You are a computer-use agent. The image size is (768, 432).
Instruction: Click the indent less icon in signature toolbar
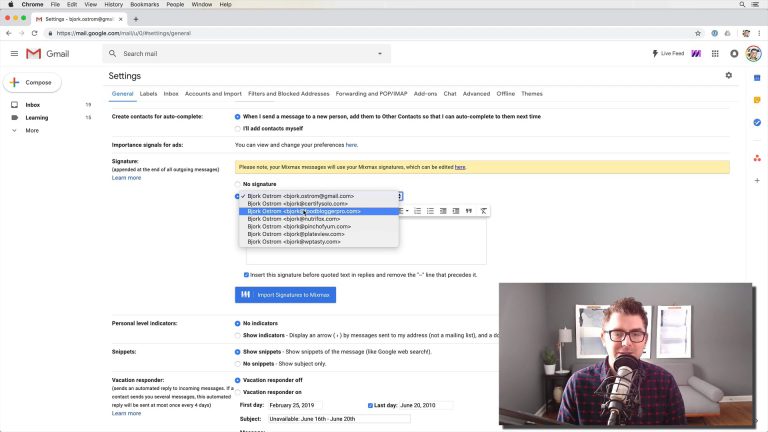(443, 211)
